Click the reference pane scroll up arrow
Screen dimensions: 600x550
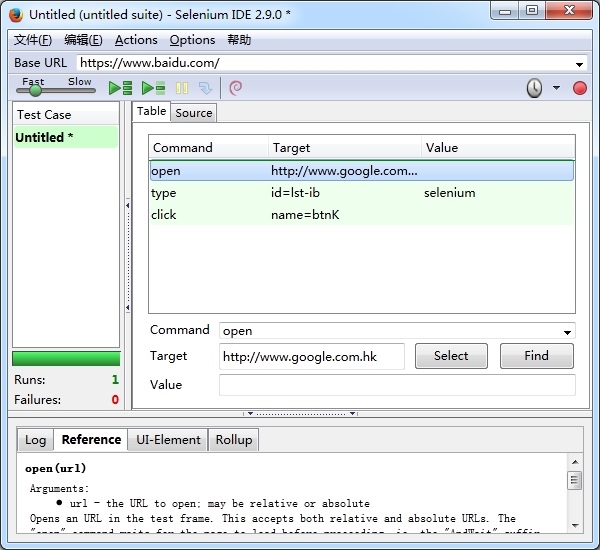coord(575,462)
